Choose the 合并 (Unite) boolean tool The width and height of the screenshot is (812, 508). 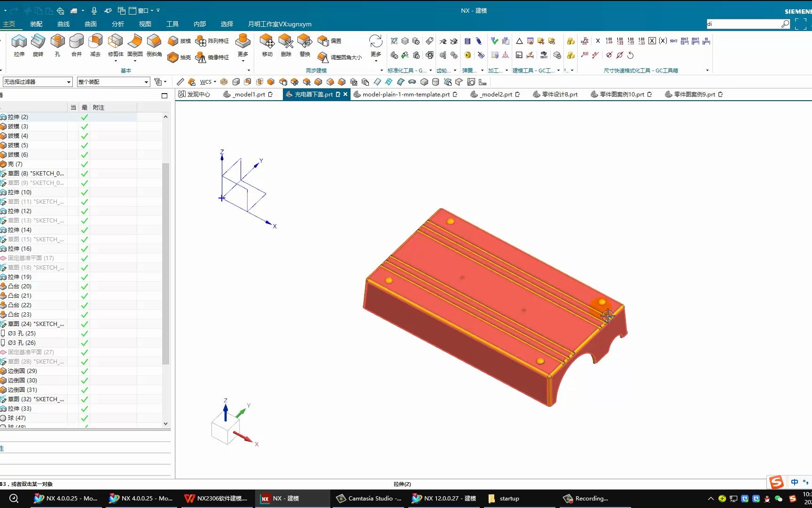77,46
